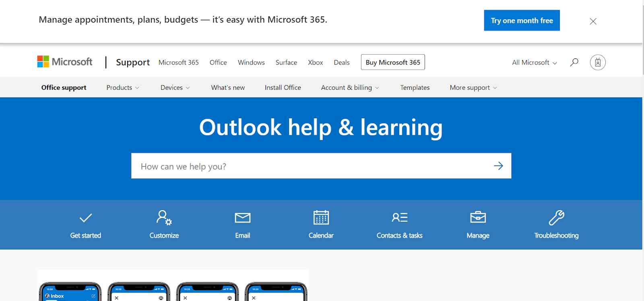Viewport: 644px width, 301px height.
Task: Open the Windows nav link
Action: click(251, 62)
